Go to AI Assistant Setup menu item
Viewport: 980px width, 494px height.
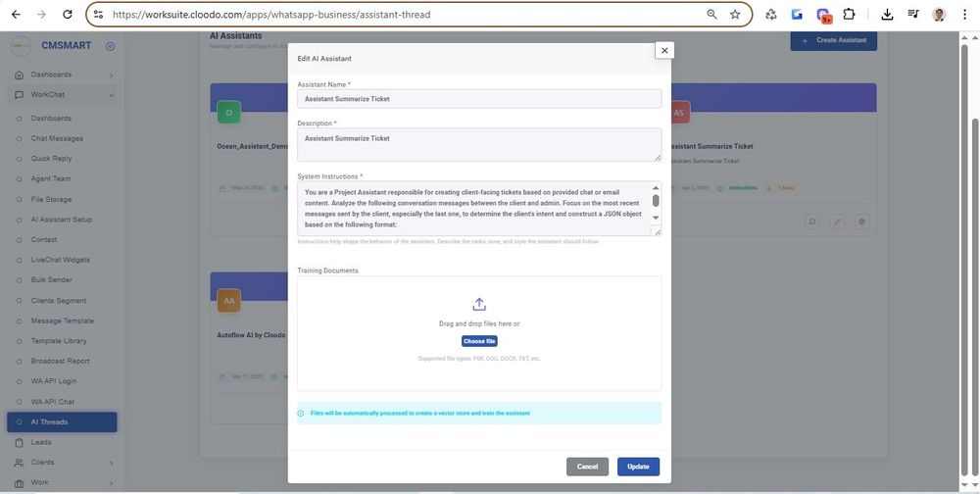pyautogui.click(x=61, y=220)
